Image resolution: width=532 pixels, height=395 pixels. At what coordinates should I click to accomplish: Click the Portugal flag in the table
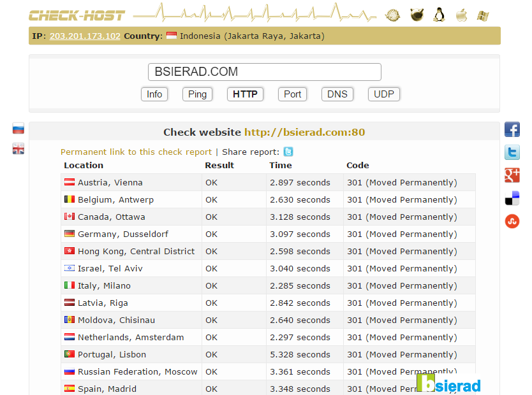pyautogui.click(x=70, y=354)
